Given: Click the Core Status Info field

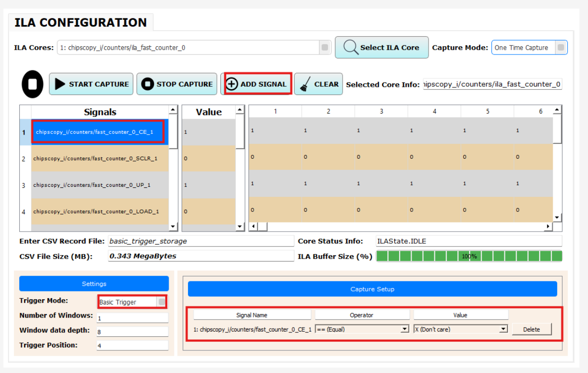Looking at the screenshot, I should [469, 241].
